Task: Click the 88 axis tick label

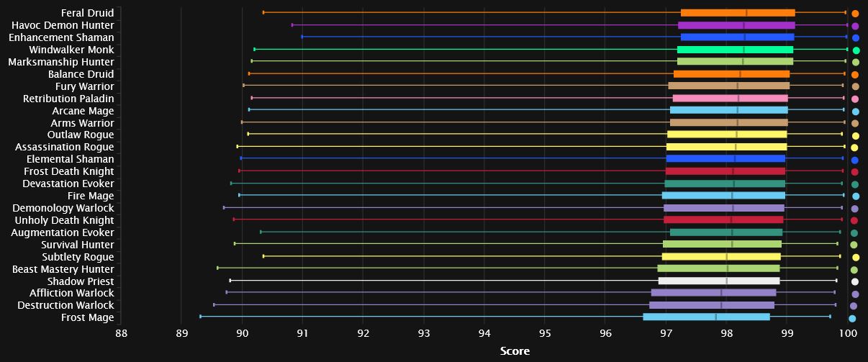Action: [x=121, y=333]
